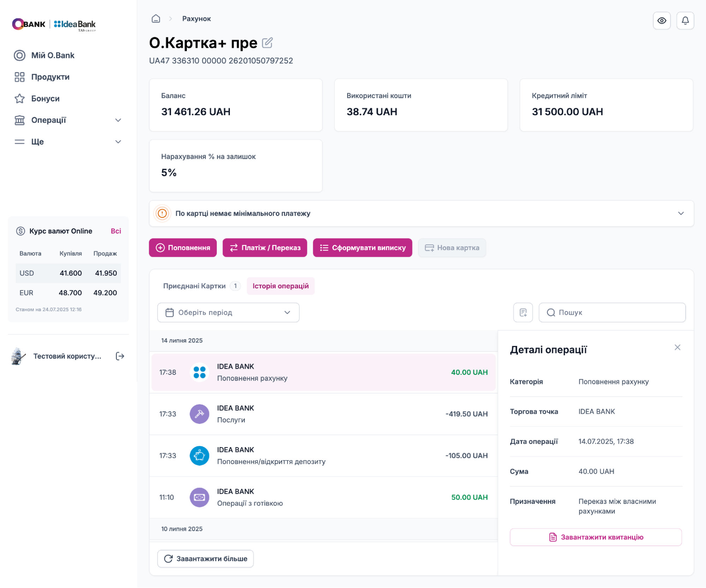Switch to Приєднані Картки tab
Screen dimensions: 706x588
pos(194,286)
